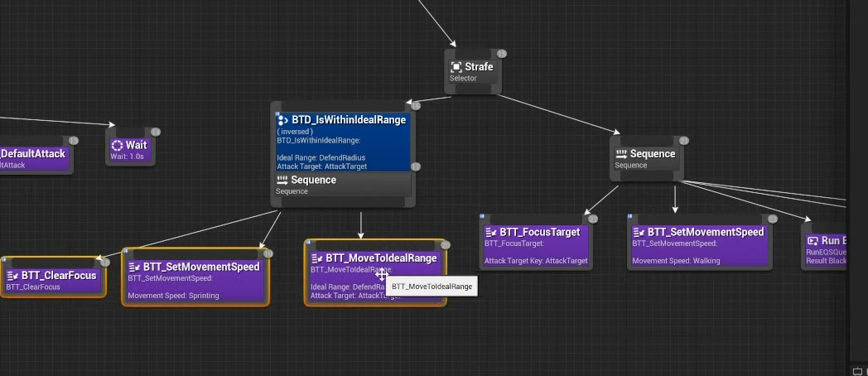Click the Wait task clock icon
The height and width of the screenshot is (376, 868).
coord(117,145)
